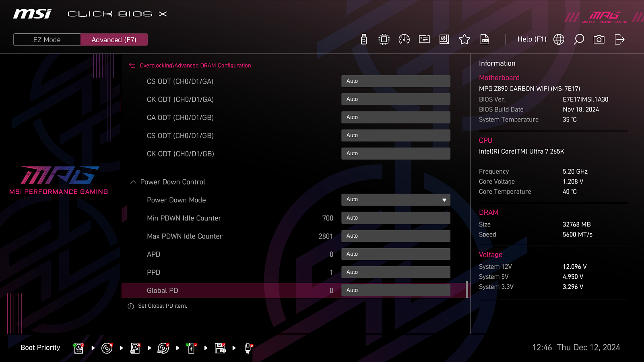Select the CD/DVD boot device icon
This screenshot has width=644, height=362.
[107, 348]
